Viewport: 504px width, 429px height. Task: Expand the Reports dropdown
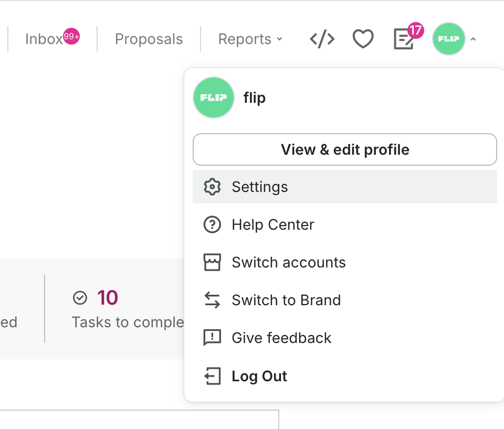pos(250,39)
